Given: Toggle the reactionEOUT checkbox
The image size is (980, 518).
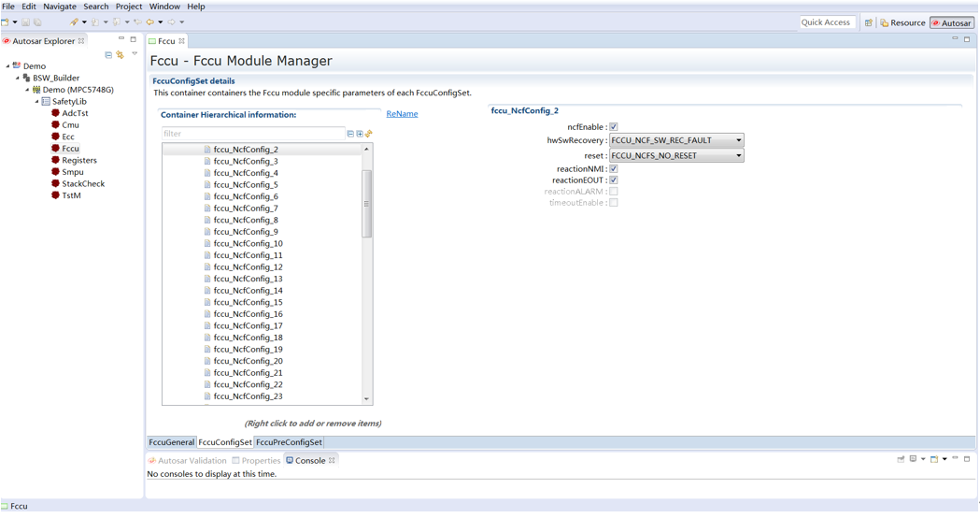Looking at the screenshot, I should pyautogui.click(x=614, y=180).
